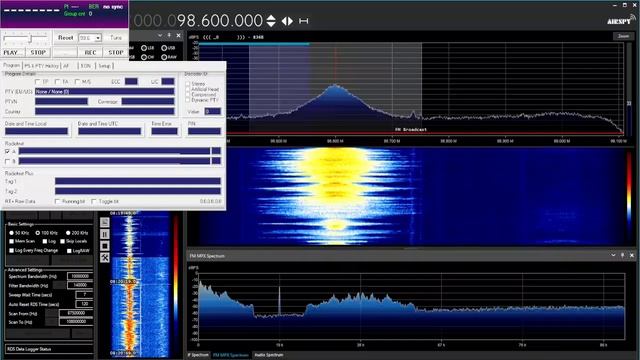Switch to the EON tab
The image size is (640, 360).
(85, 66)
